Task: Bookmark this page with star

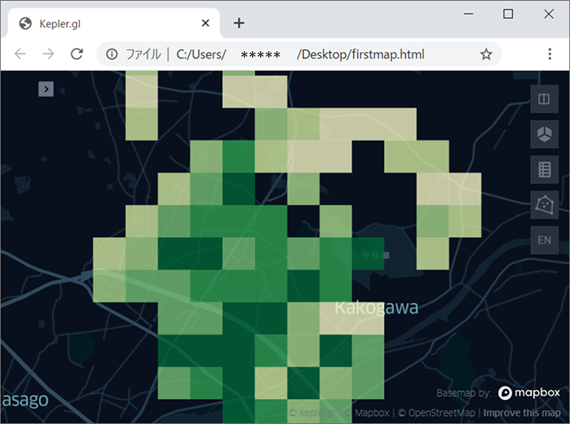Action: pos(486,54)
